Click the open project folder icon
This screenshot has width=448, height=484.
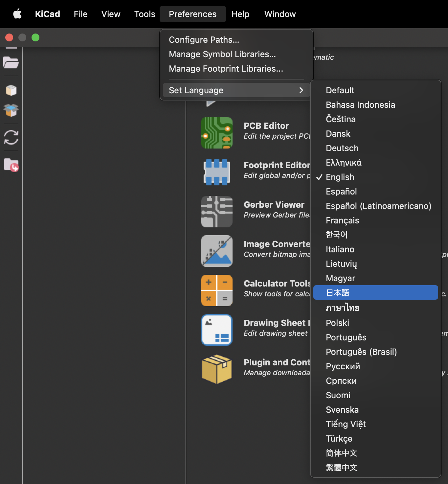(x=11, y=62)
